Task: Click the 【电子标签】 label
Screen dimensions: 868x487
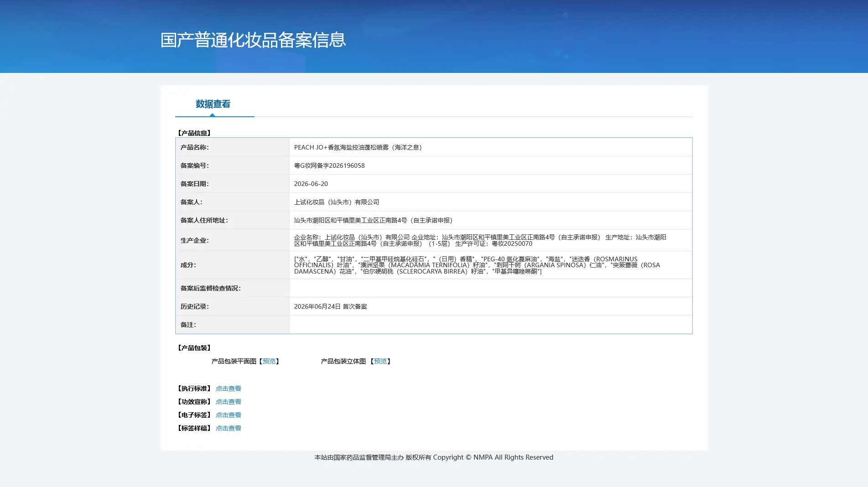Action: 194,415
